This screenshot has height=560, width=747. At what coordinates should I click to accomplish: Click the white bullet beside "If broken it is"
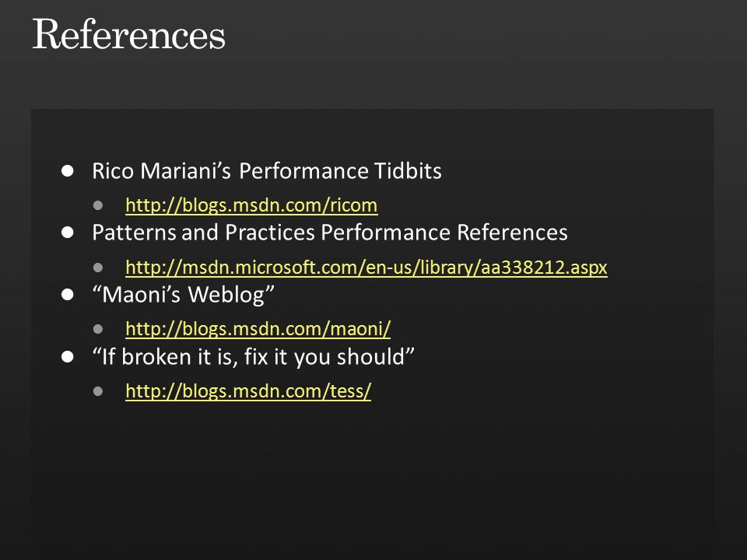tap(68, 357)
